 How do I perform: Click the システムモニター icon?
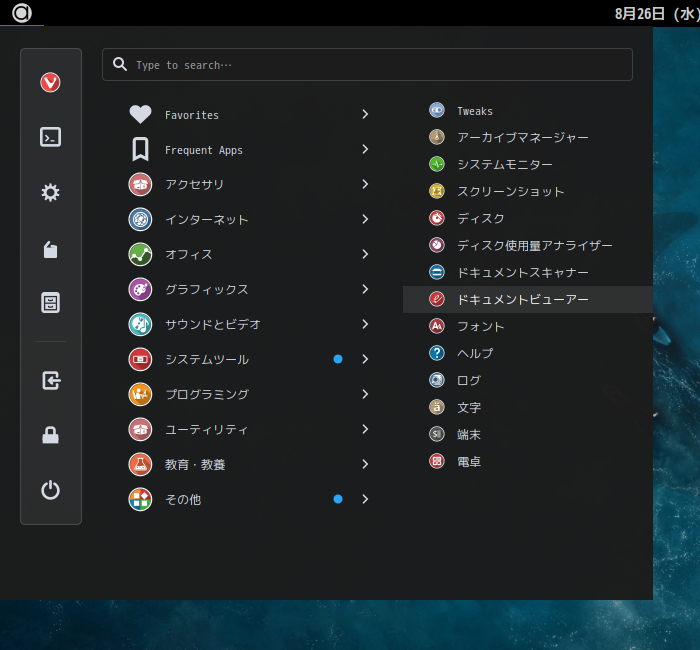pos(437,164)
